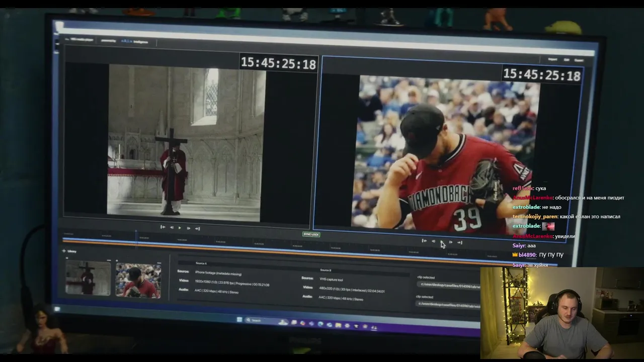Jump to end in right viewer transport
Viewport: 644px width, 362px height.
click(459, 242)
